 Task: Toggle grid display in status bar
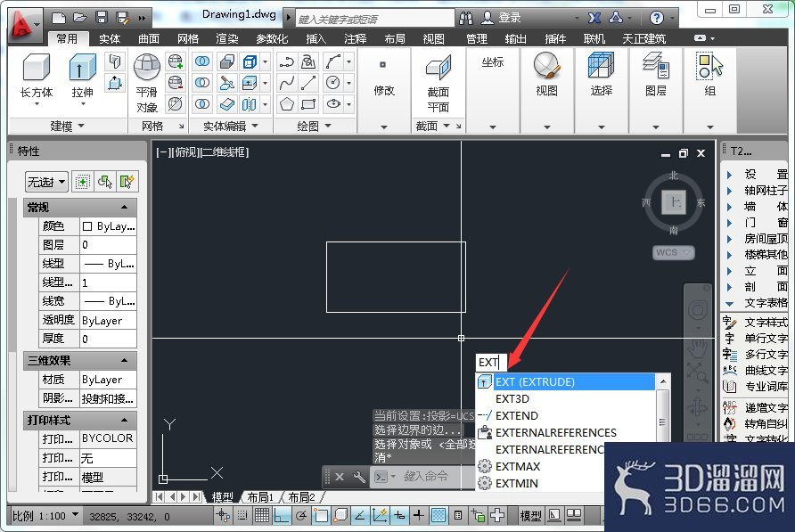[x=262, y=516]
